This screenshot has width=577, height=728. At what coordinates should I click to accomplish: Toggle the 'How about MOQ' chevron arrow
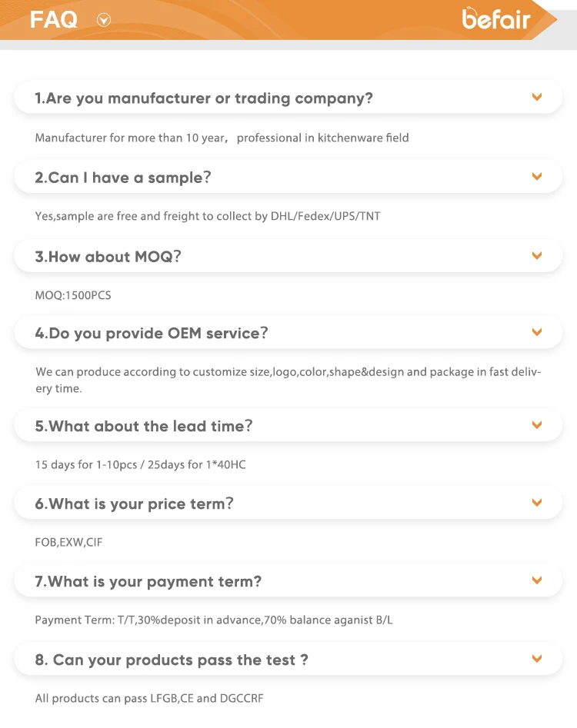[x=537, y=255]
